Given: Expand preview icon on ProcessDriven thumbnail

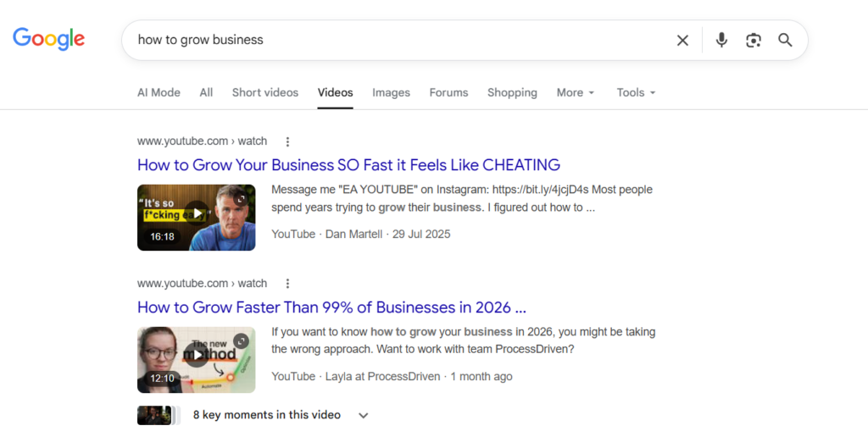Looking at the screenshot, I should tap(241, 341).
